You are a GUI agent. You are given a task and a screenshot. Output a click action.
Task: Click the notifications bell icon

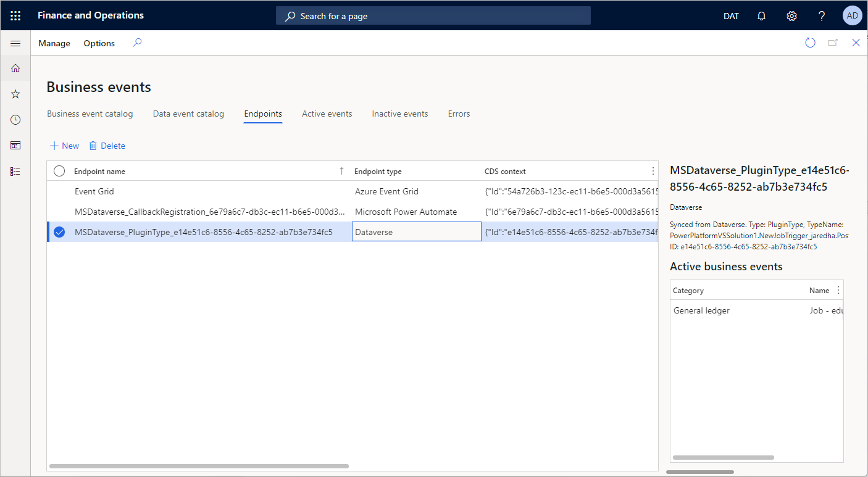point(761,16)
